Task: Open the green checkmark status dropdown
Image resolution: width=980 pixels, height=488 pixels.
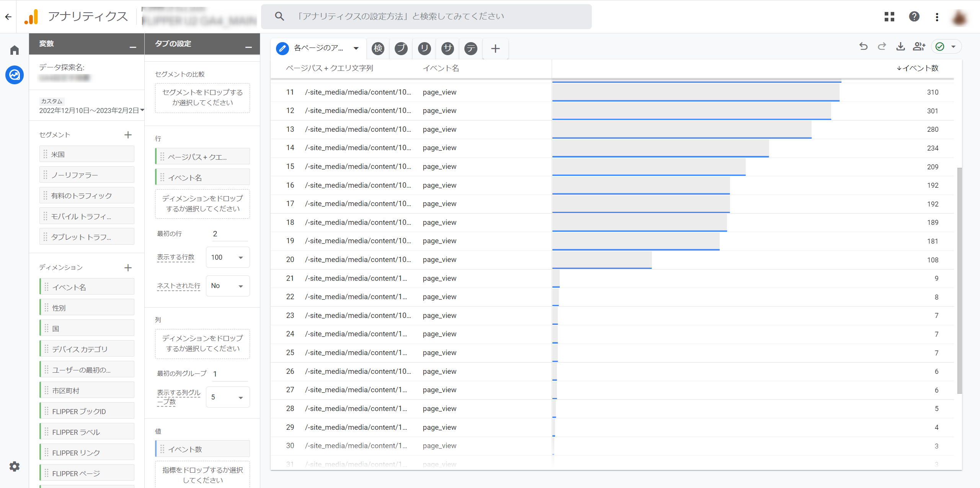Action: tap(946, 47)
